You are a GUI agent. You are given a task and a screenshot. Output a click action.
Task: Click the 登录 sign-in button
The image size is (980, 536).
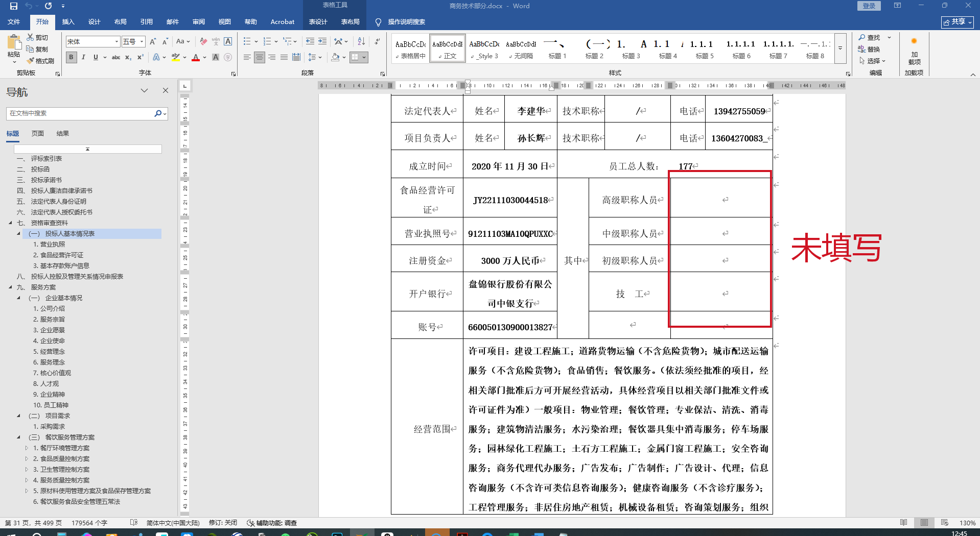click(869, 6)
